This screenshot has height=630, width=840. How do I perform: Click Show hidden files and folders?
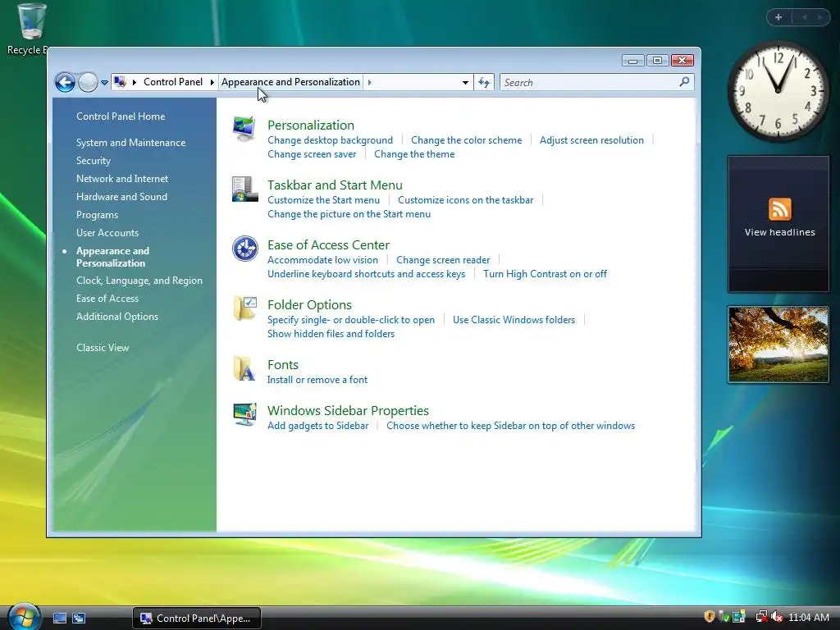(331, 334)
